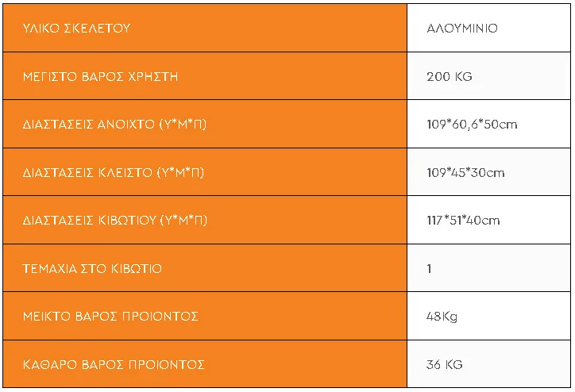The height and width of the screenshot is (392, 575).
Task: Select the 109*60,6*50cm dimensions value
Action: coord(472,125)
